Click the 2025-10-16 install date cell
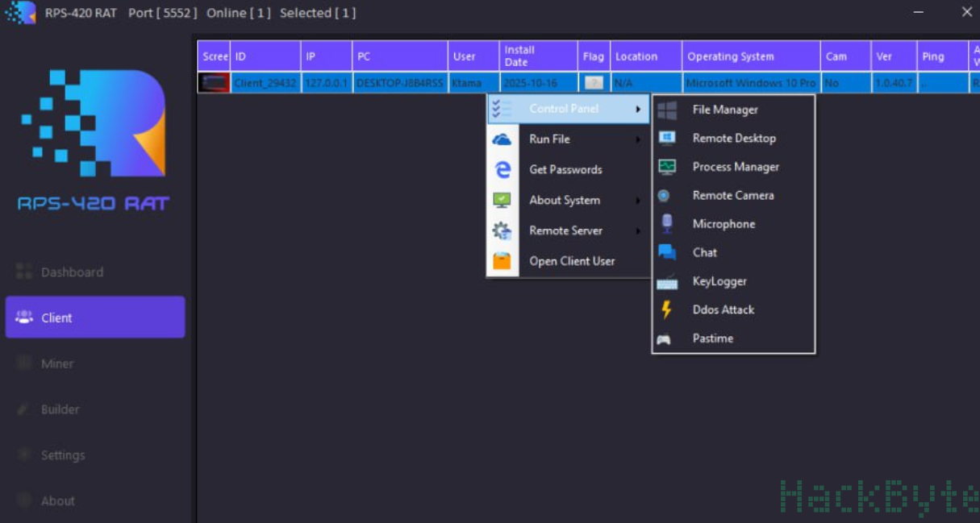 pos(538,83)
